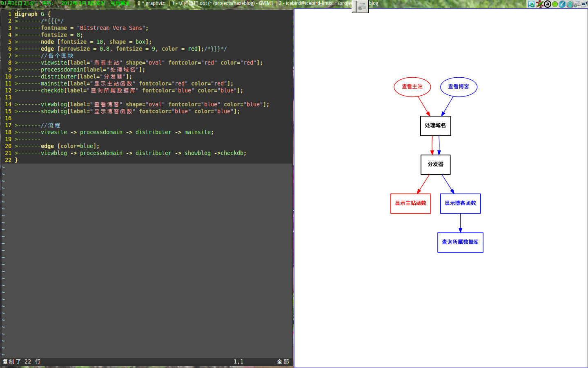Click the "全部" indicator in the GVim statusline
The width and height of the screenshot is (588, 368).
pos(283,361)
